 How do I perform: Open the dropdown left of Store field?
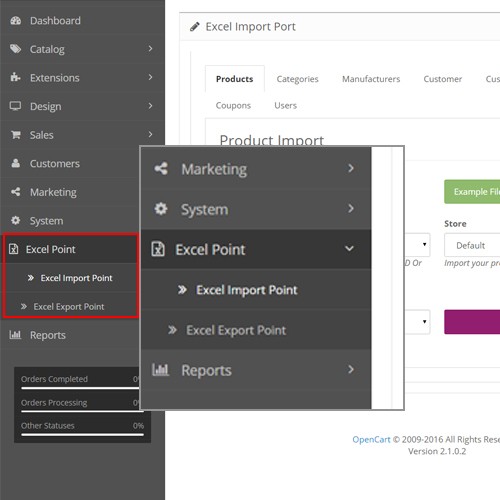click(x=417, y=245)
